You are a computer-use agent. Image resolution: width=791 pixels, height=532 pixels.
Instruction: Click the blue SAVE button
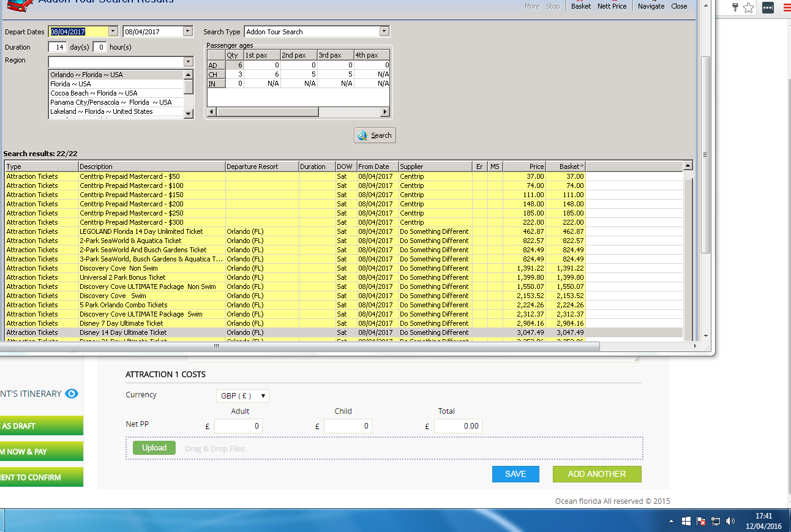(x=515, y=474)
